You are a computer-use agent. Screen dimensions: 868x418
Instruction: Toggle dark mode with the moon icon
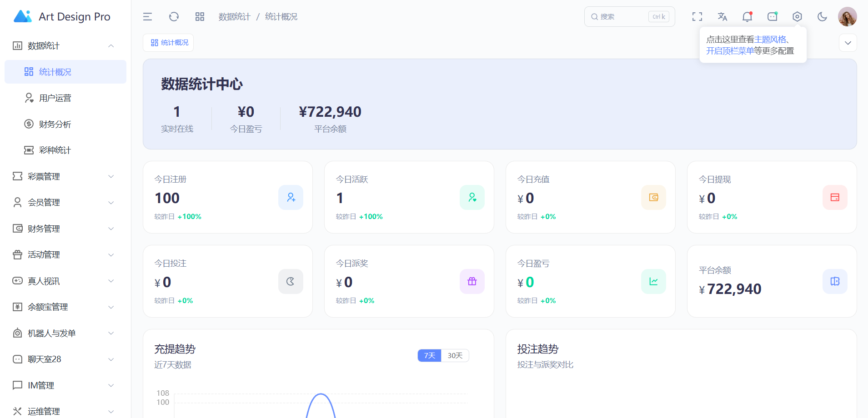822,17
